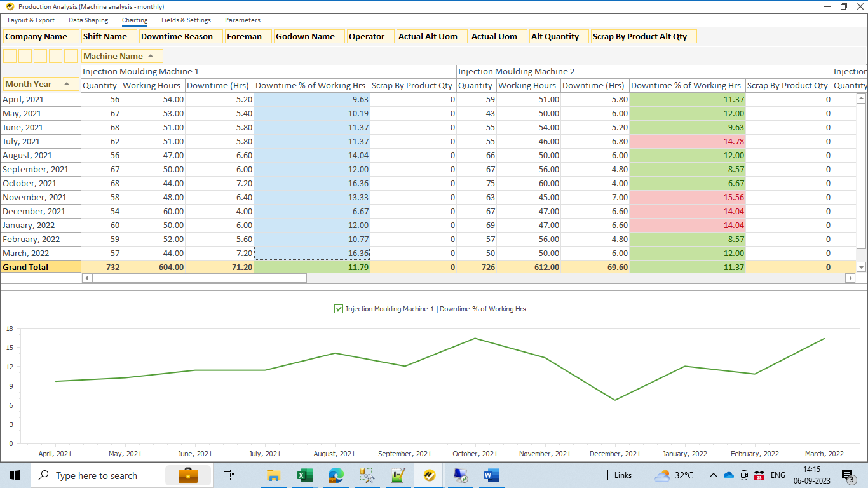Click the Downtime Reason field button

180,36
